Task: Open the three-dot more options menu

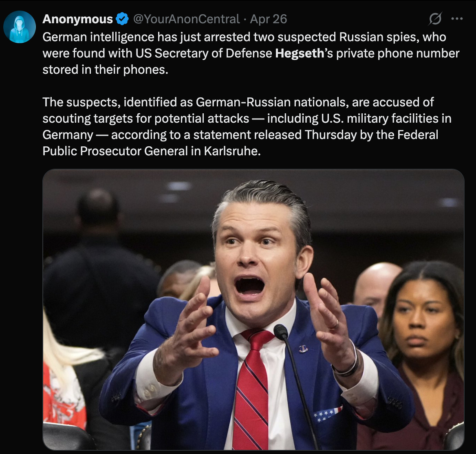Action: [x=457, y=19]
